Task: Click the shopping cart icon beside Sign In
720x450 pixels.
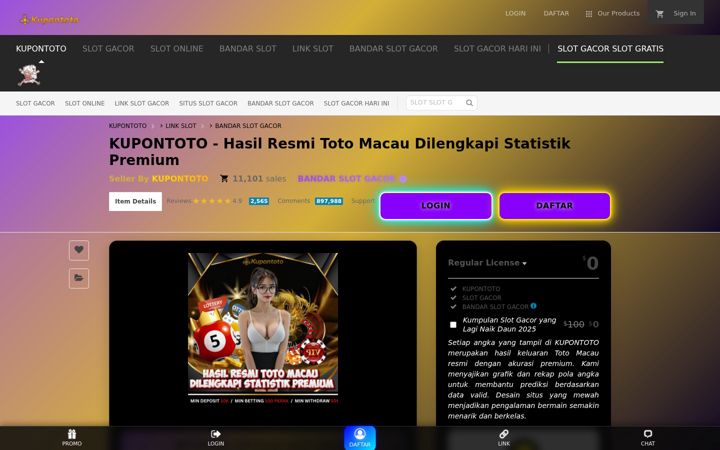Action: [660, 14]
